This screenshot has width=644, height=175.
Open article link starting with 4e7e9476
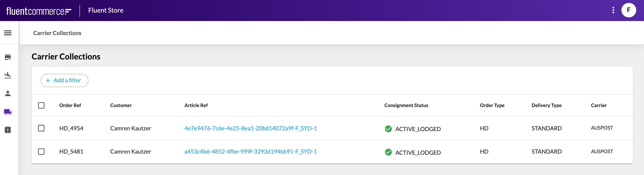pos(250,128)
